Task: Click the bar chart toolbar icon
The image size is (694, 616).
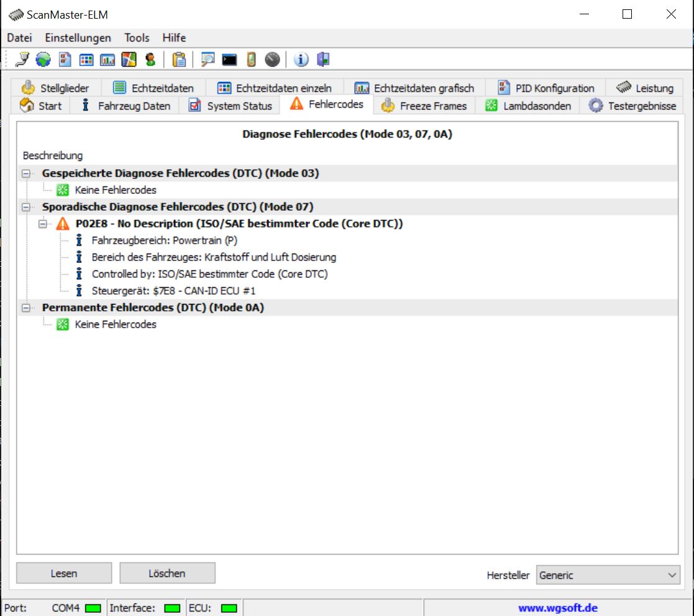Action: (x=107, y=60)
